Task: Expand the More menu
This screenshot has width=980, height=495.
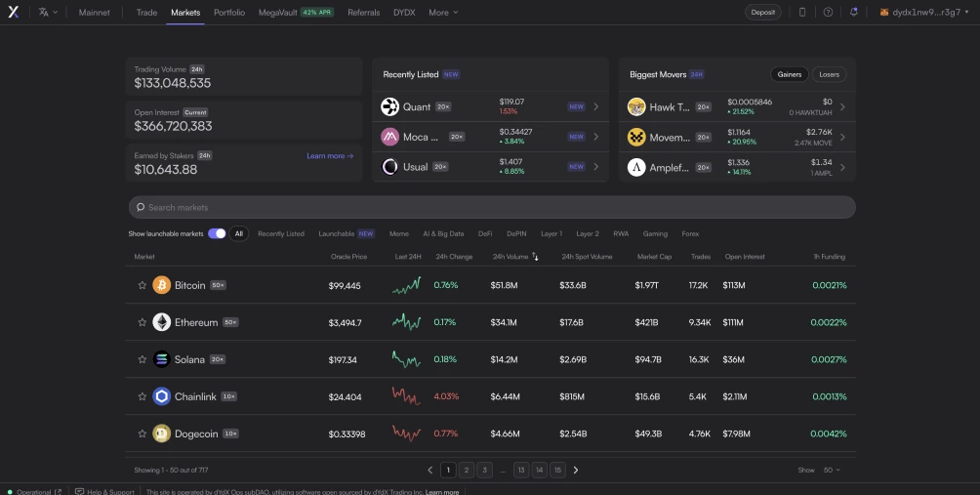Action: [x=444, y=12]
